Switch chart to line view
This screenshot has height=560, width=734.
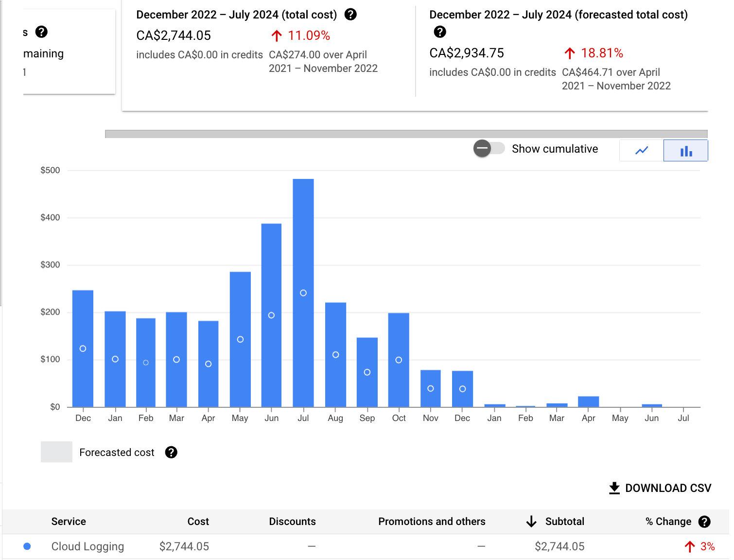point(642,150)
